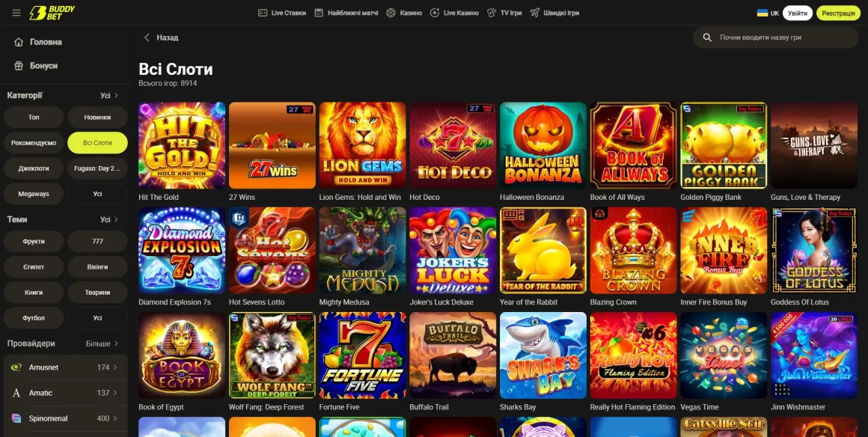The height and width of the screenshot is (437, 868).
Task: Open the Halloween Bonanza game thumbnail
Action: click(x=543, y=145)
